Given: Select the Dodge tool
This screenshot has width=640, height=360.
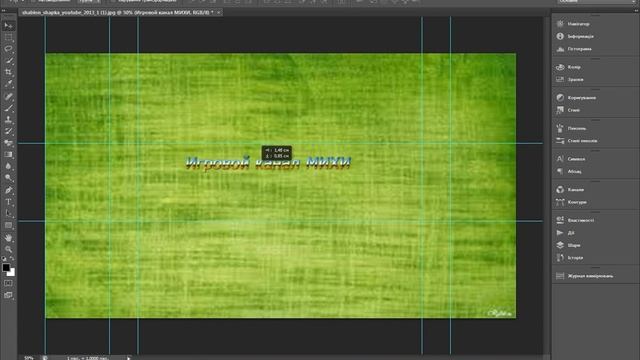Looking at the screenshot, I should (8, 178).
